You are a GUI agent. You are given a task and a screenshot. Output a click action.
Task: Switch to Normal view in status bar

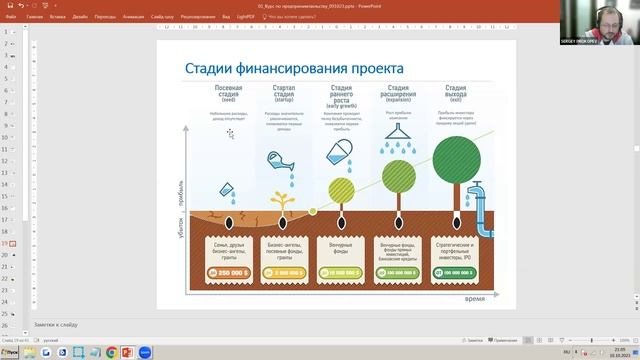tap(528, 340)
